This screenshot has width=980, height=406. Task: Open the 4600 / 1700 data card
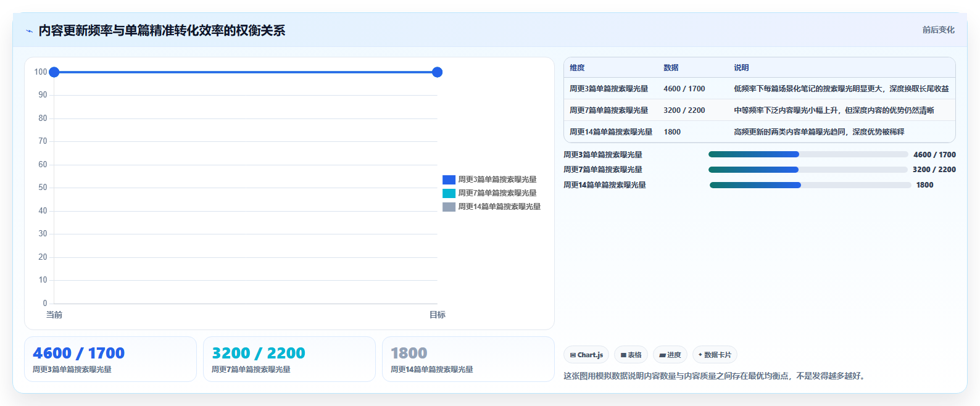110,359
